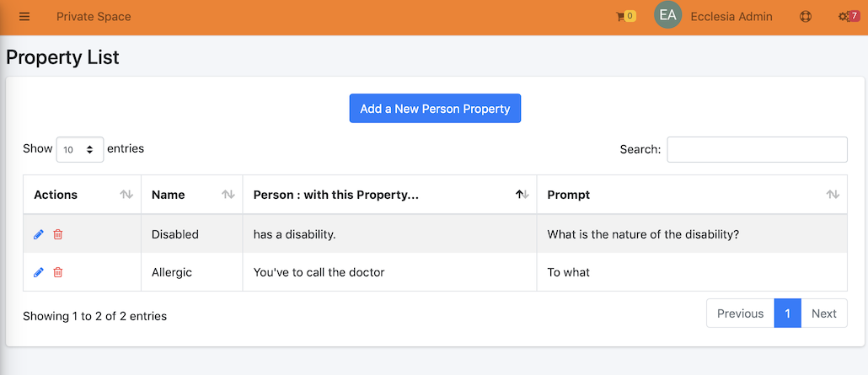This screenshot has height=375, width=868.
Task: Open the Ecclesia Admin user menu
Action: 731,17
